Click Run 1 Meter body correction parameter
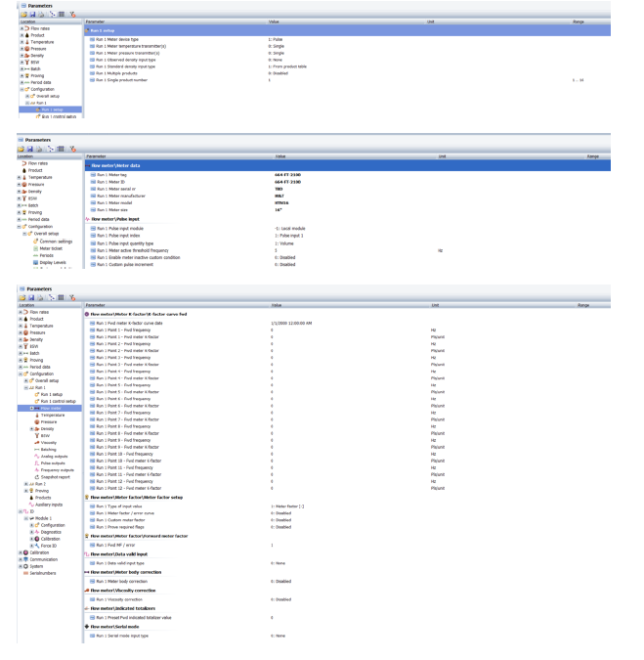This screenshot has width=644, height=660. click(121, 581)
